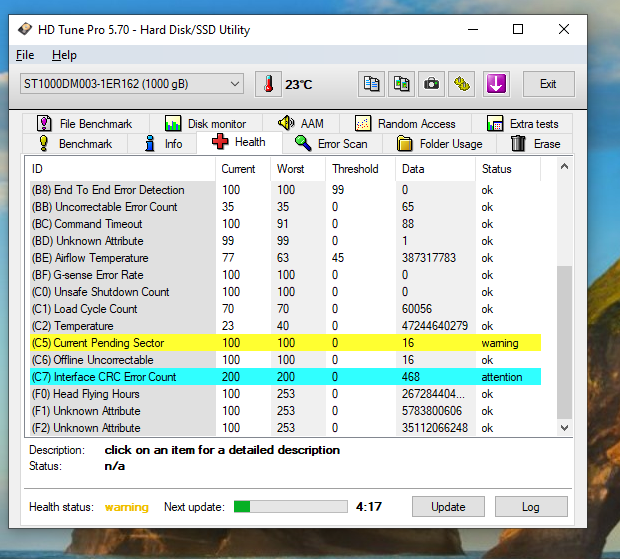620x559 pixels.
Task: Switch to the Error Scan tab
Action: [332, 144]
